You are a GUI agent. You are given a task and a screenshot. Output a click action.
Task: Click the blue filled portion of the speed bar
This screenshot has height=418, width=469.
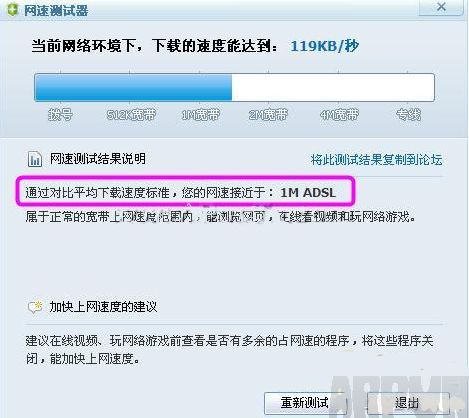133,88
